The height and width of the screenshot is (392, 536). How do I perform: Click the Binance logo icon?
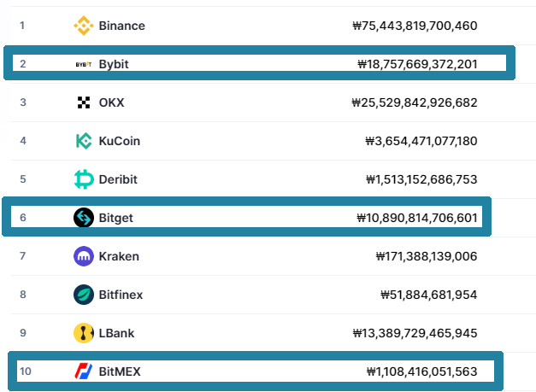click(x=83, y=26)
